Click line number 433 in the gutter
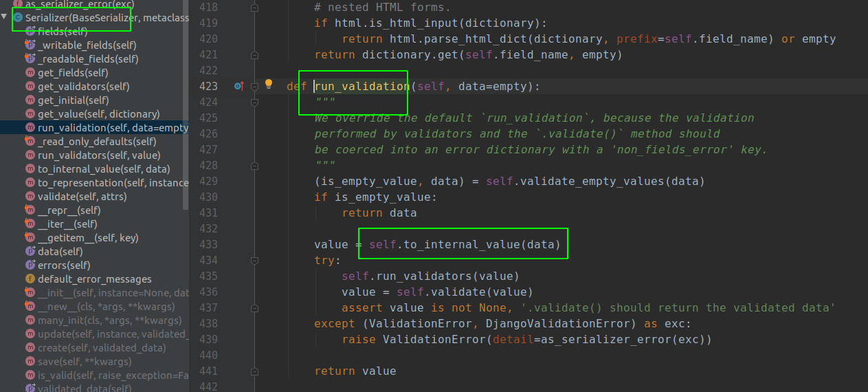 [208, 244]
